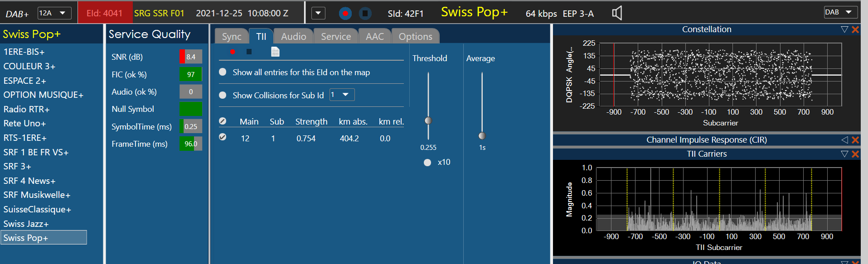
Task: Select service SRF 1 BE FR VS+
Action: [x=36, y=152]
